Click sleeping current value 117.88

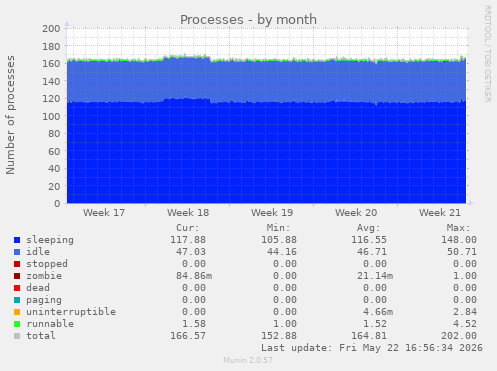(x=188, y=240)
